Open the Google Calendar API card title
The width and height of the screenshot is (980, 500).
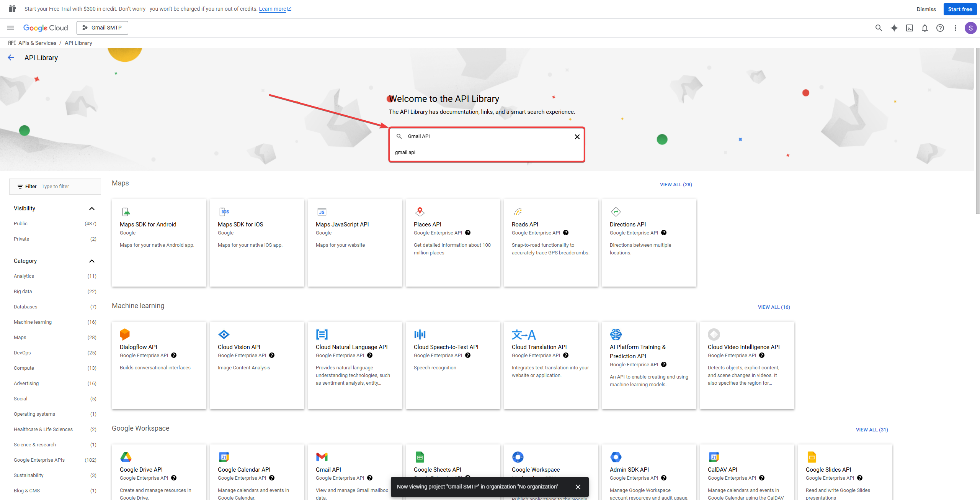pos(244,470)
